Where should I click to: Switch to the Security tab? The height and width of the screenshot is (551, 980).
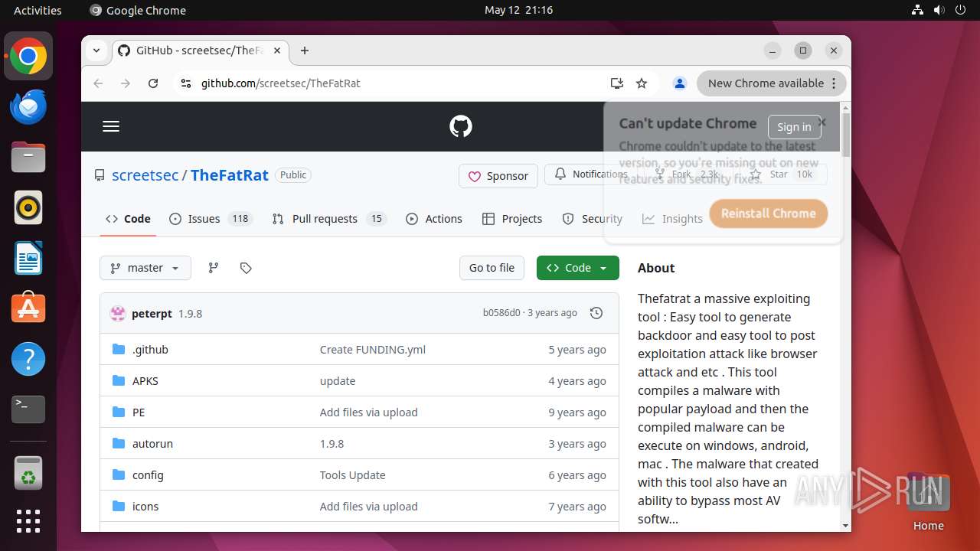pyautogui.click(x=592, y=219)
